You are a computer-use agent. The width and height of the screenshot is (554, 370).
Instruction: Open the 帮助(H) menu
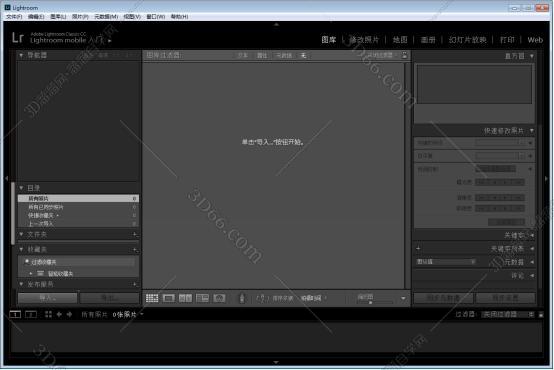point(179,17)
